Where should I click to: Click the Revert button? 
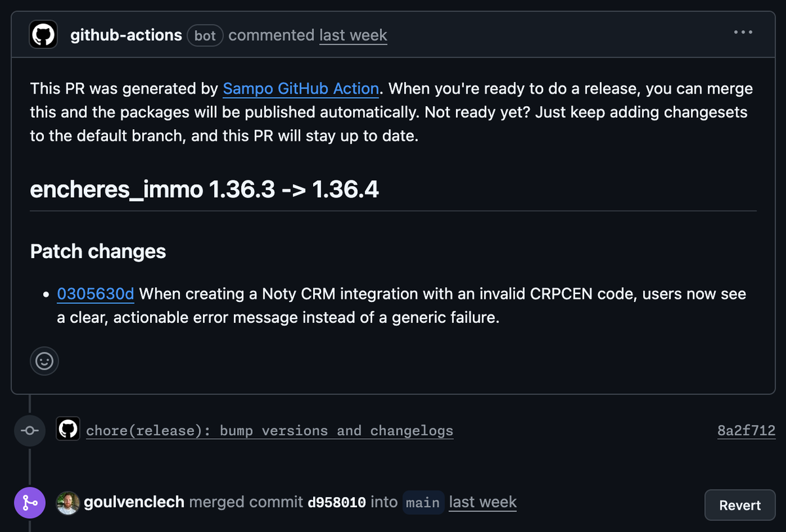pos(739,504)
